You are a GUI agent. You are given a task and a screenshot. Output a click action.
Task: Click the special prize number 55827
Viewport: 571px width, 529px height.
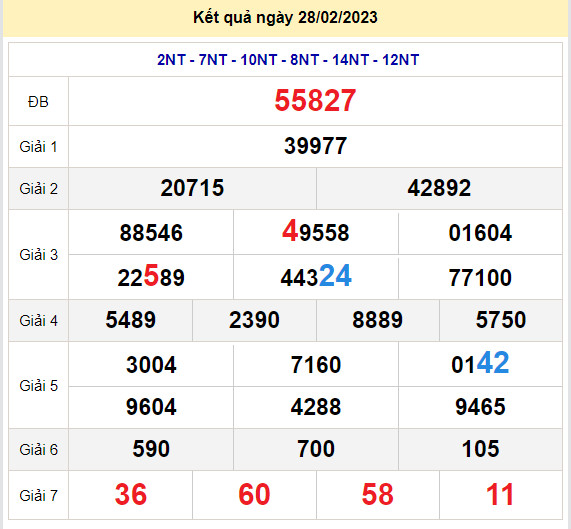pyautogui.click(x=315, y=100)
